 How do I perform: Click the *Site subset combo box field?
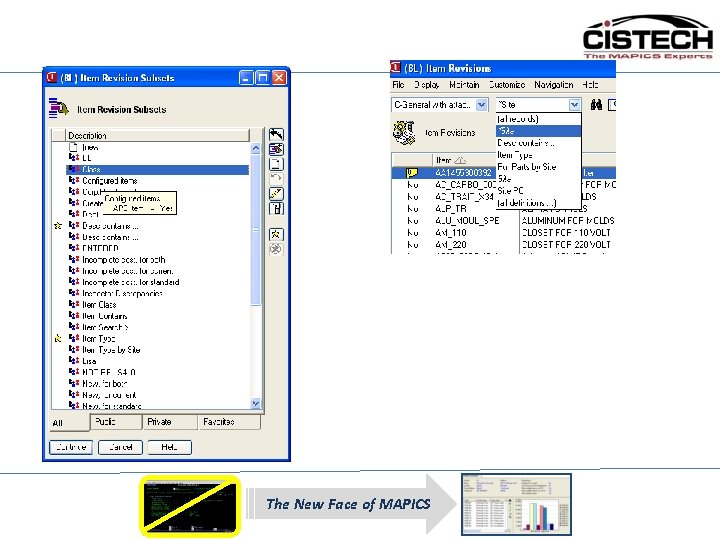(538, 105)
